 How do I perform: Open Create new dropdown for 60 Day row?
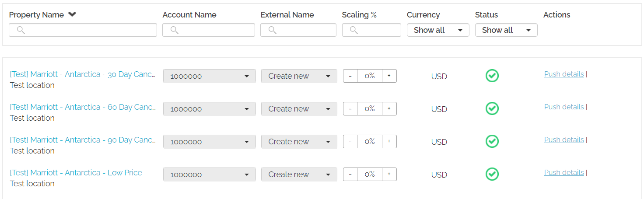pos(299,108)
